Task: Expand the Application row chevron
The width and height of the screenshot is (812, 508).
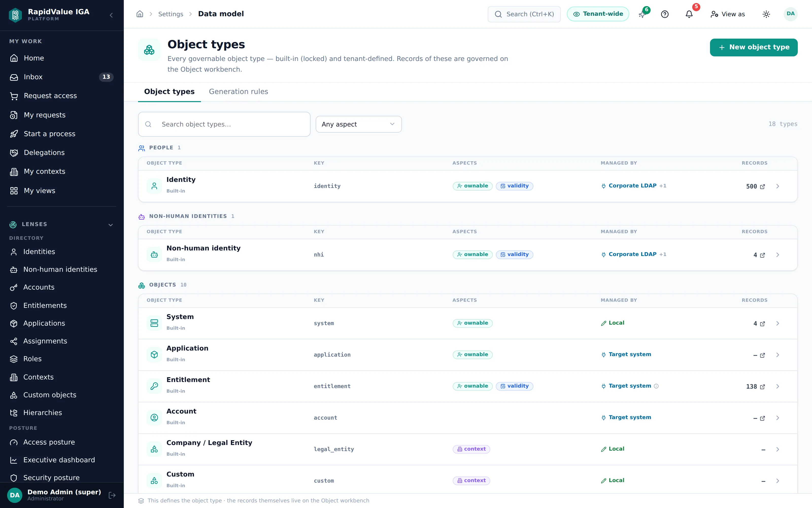Action: (x=777, y=355)
